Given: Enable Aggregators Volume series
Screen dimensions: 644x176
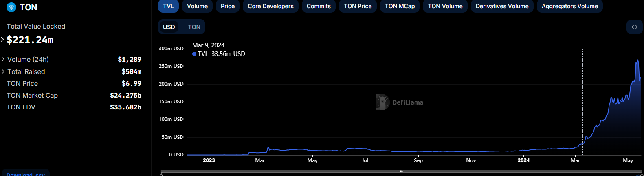Looking at the screenshot, I should point(569,6).
